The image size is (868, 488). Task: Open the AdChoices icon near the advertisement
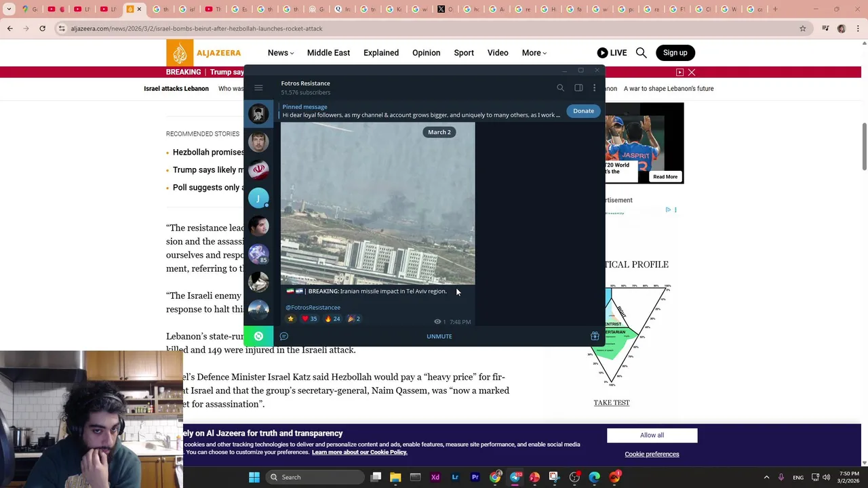pyautogui.click(x=668, y=209)
